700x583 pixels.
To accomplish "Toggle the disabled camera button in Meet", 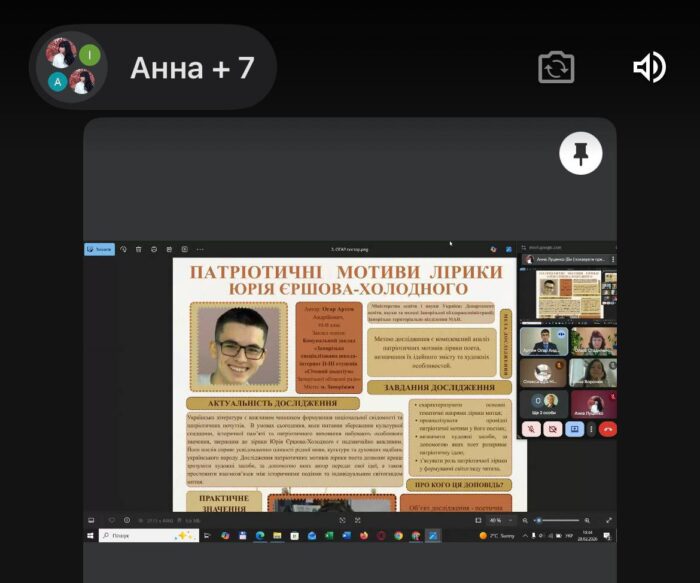I will coord(553,429).
